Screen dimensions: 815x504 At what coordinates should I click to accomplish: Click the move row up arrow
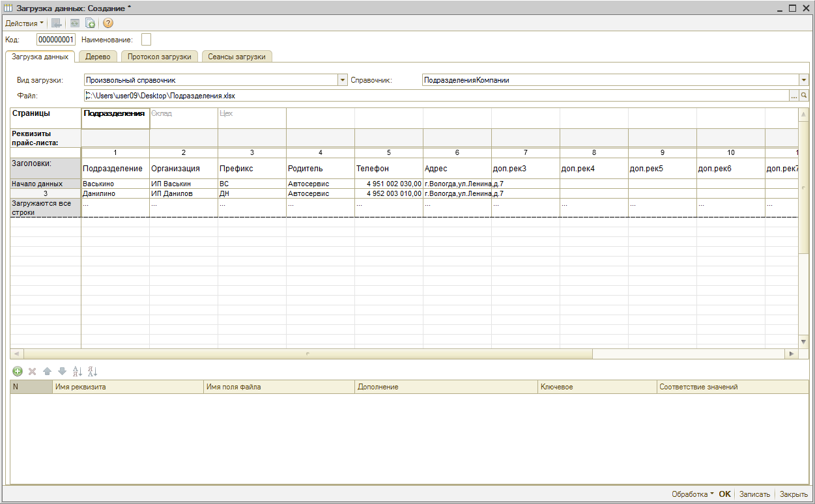point(47,371)
